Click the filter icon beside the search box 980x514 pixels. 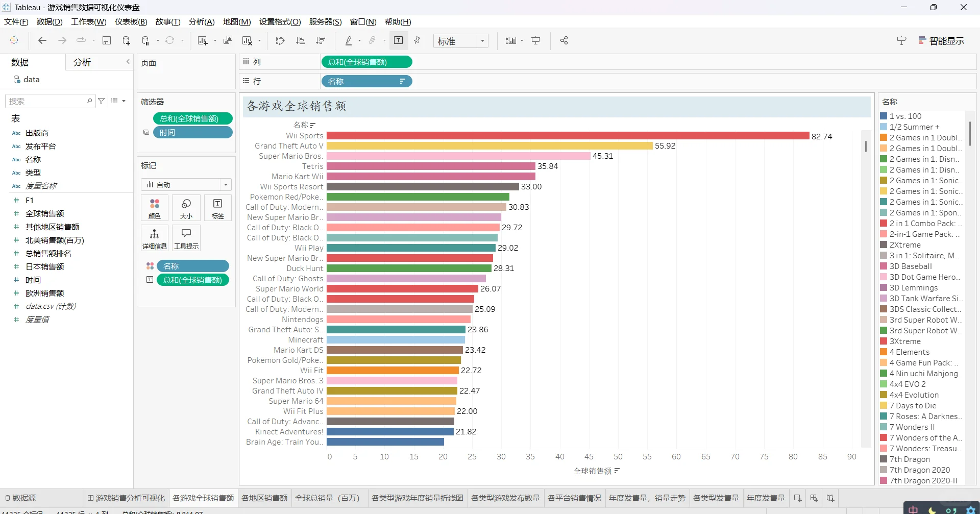[x=102, y=101]
